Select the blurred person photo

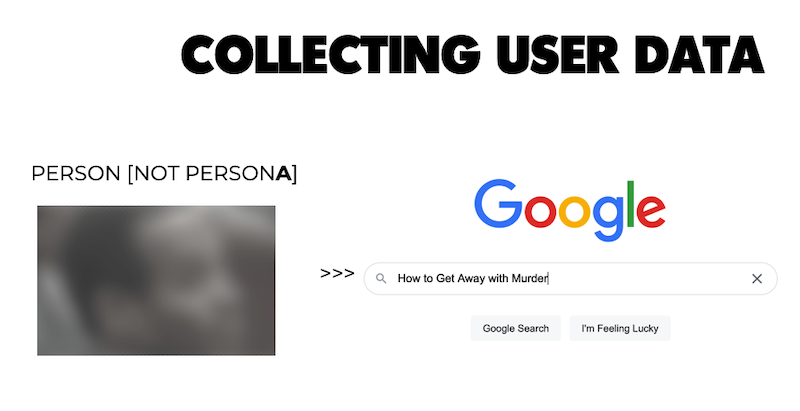coord(156,280)
